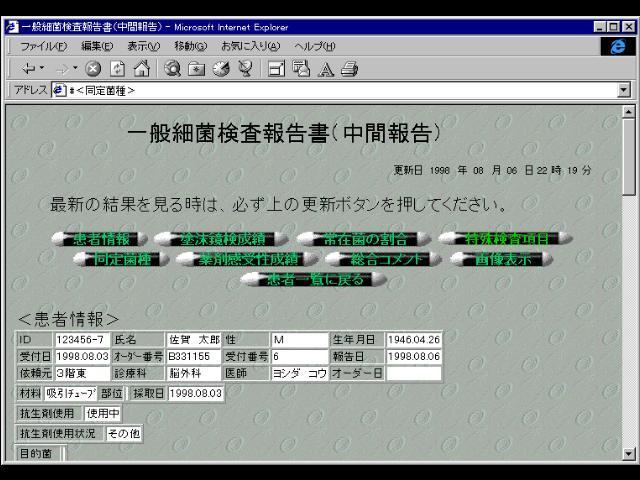Screen dimensions: 640x480
Task: Click the 患者情報 button
Action: click(x=103, y=238)
